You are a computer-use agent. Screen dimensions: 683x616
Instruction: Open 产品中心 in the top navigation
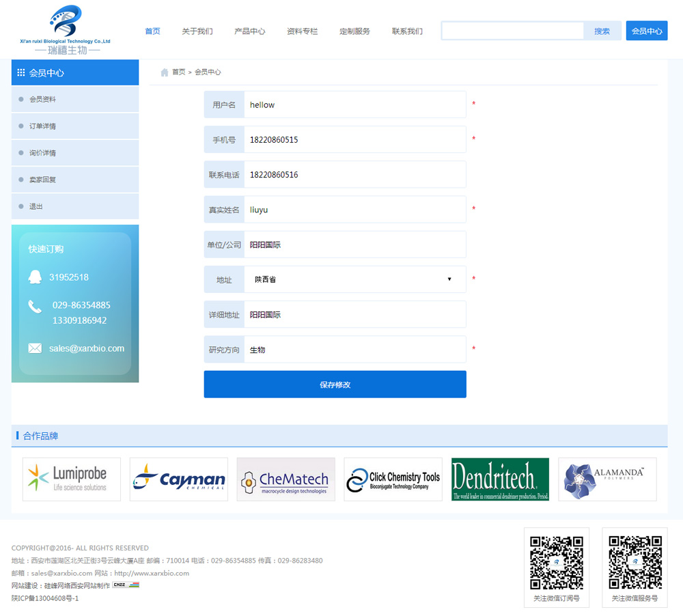[249, 31]
